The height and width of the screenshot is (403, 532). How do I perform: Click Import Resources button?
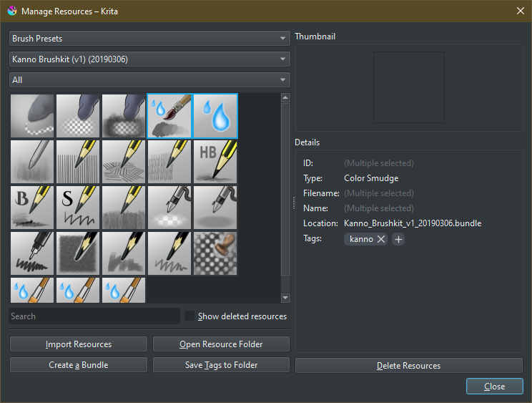(x=79, y=344)
